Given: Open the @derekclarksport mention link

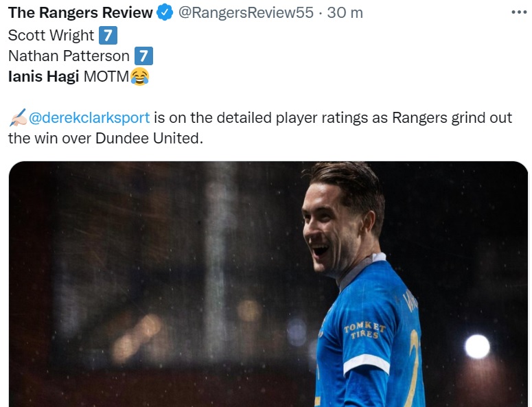Looking at the screenshot, I should tap(89, 117).
